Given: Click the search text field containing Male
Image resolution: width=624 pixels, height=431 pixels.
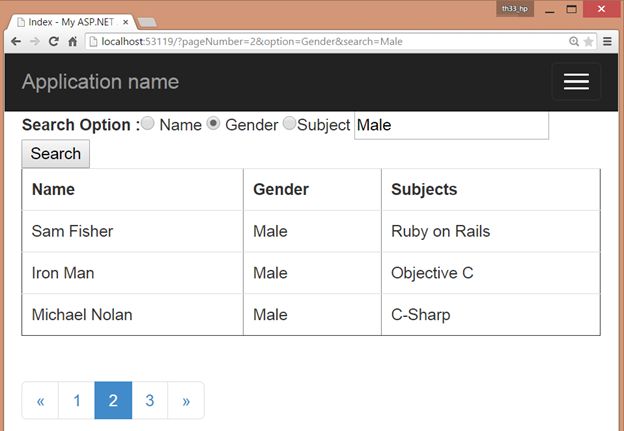Looking at the screenshot, I should 451,125.
